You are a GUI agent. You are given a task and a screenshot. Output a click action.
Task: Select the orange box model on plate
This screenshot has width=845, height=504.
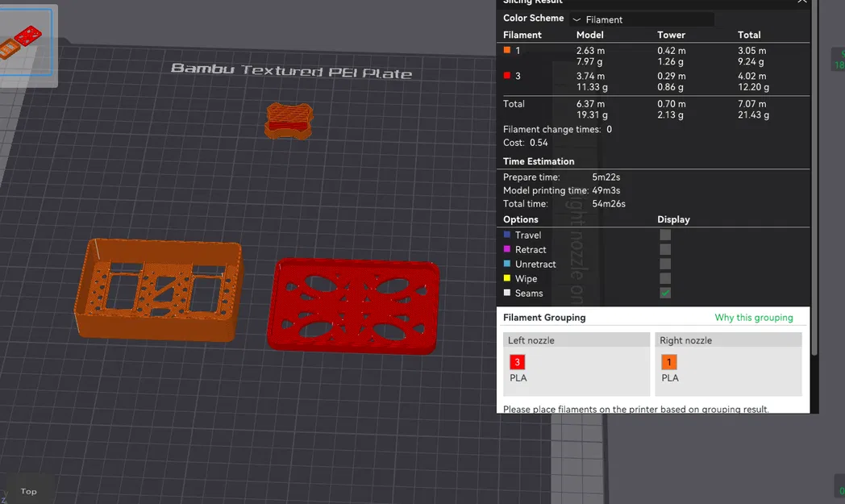pos(158,289)
